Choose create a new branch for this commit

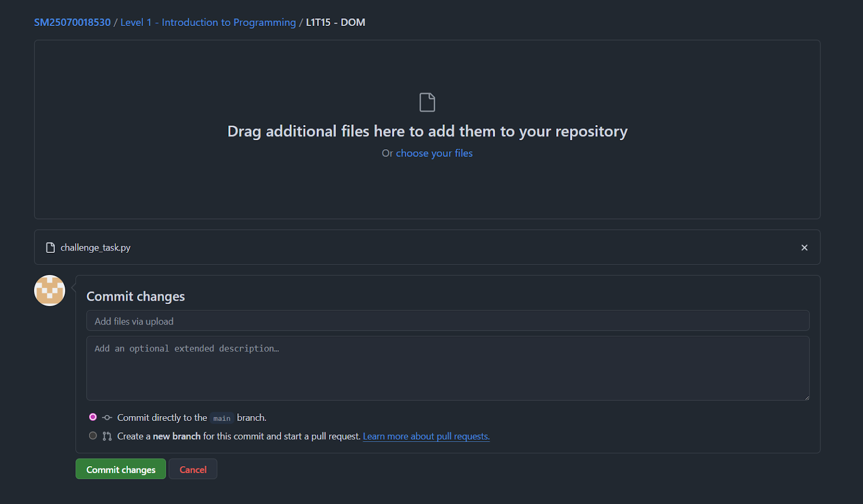(93, 436)
